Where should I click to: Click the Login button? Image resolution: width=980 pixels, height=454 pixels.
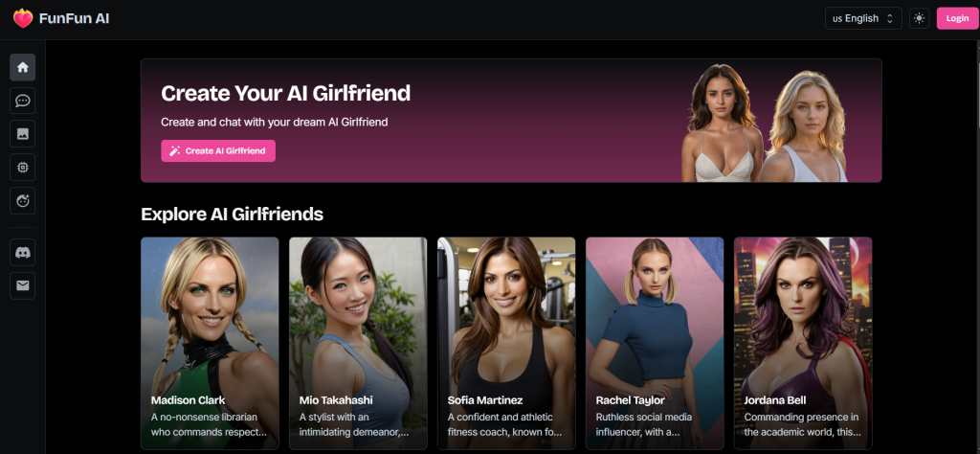(x=957, y=18)
